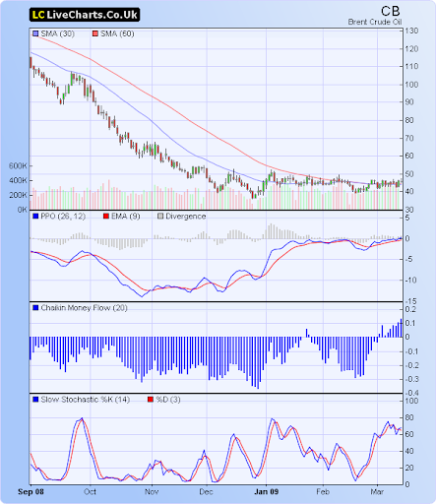Select the Dec month axis label
436x504 pixels.
[x=206, y=491]
